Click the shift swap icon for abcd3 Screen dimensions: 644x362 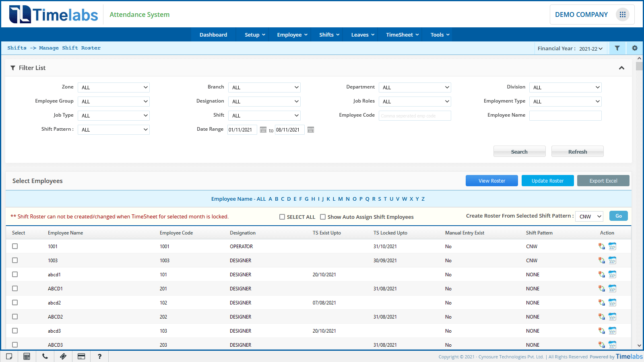point(602,331)
